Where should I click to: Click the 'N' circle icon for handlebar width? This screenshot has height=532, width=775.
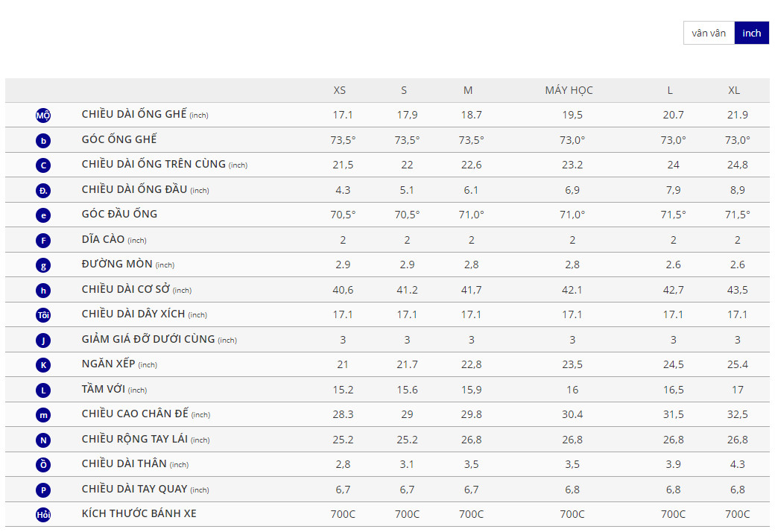[x=43, y=440]
